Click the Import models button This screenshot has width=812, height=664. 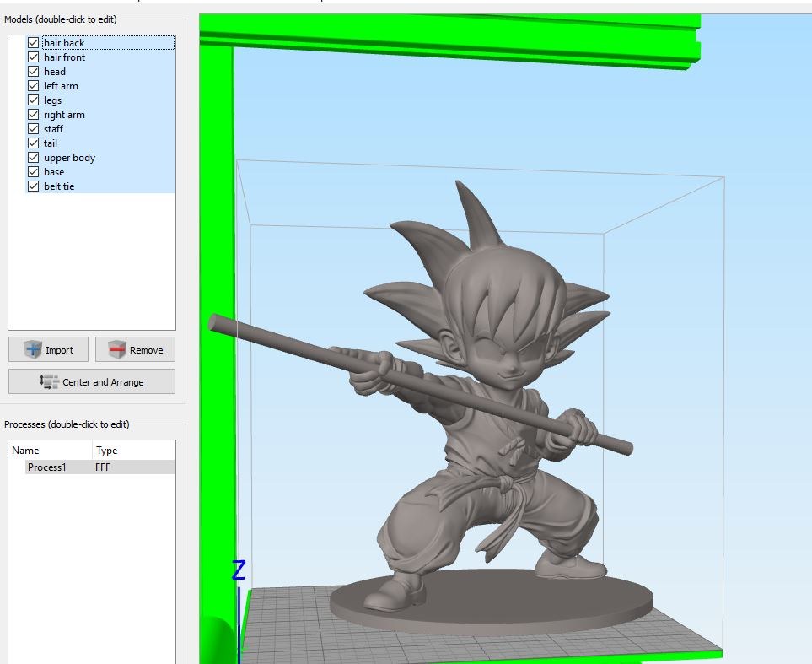pos(48,350)
